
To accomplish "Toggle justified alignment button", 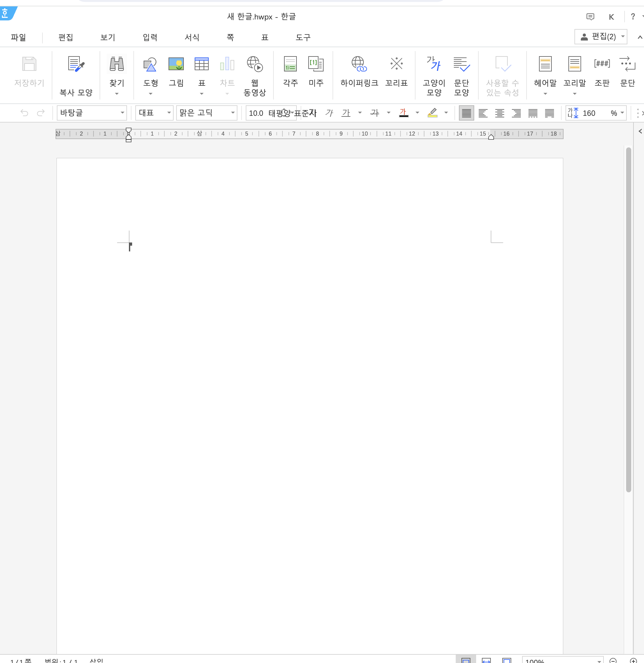I will 466,113.
